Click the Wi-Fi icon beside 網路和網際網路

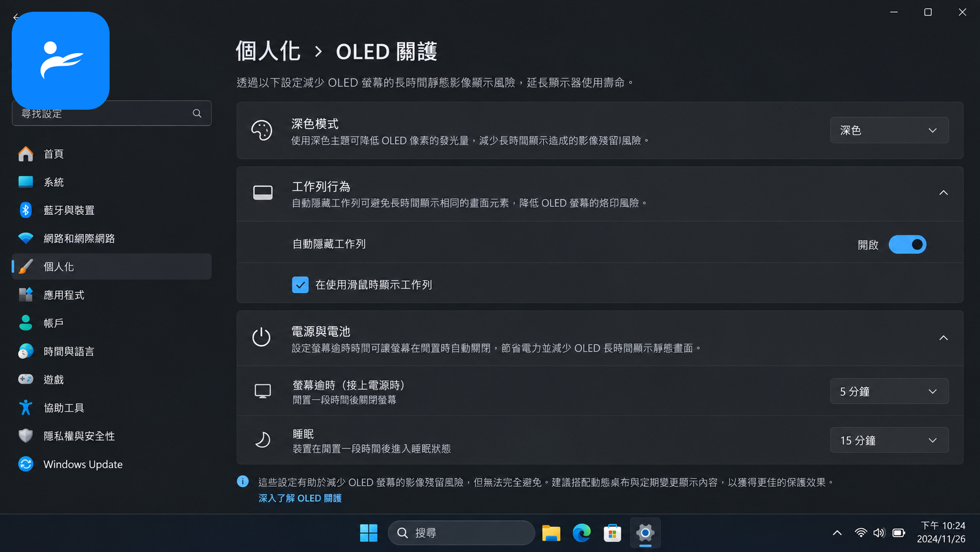tap(26, 238)
